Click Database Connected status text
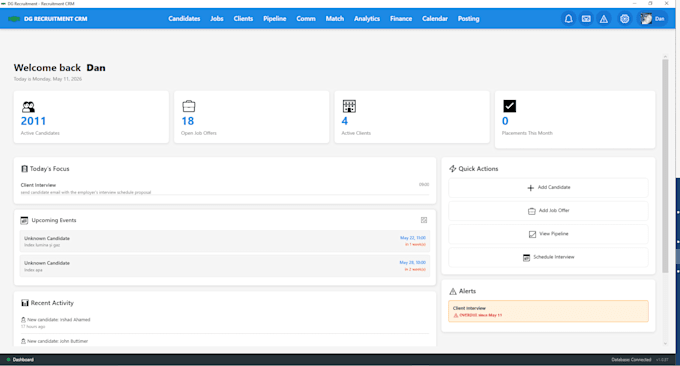The height and width of the screenshot is (366, 680). [x=631, y=359]
